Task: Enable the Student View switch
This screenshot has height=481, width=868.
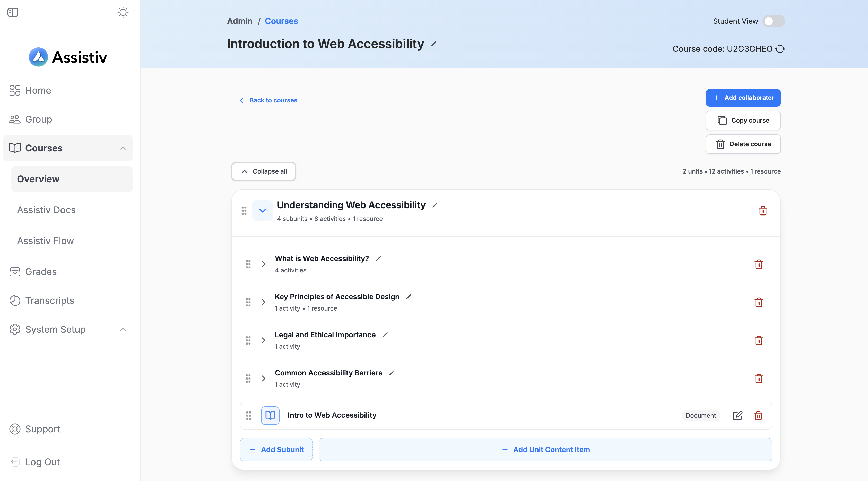Action: [773, 21]
